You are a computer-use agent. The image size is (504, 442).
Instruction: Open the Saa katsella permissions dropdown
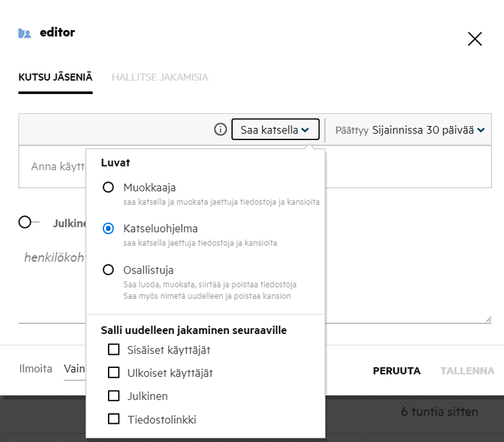[x=275, y=130]
